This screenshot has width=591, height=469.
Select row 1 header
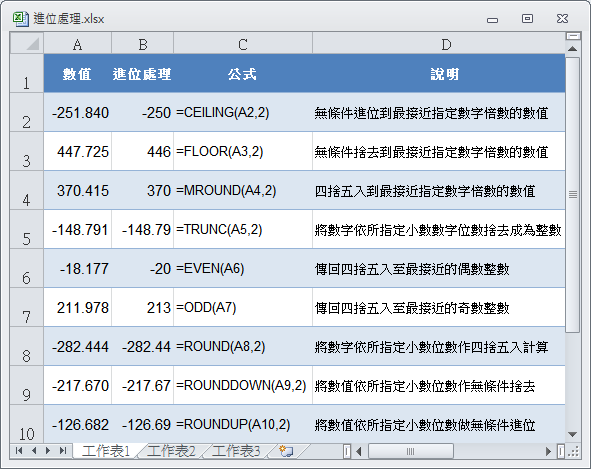point(26,73)
